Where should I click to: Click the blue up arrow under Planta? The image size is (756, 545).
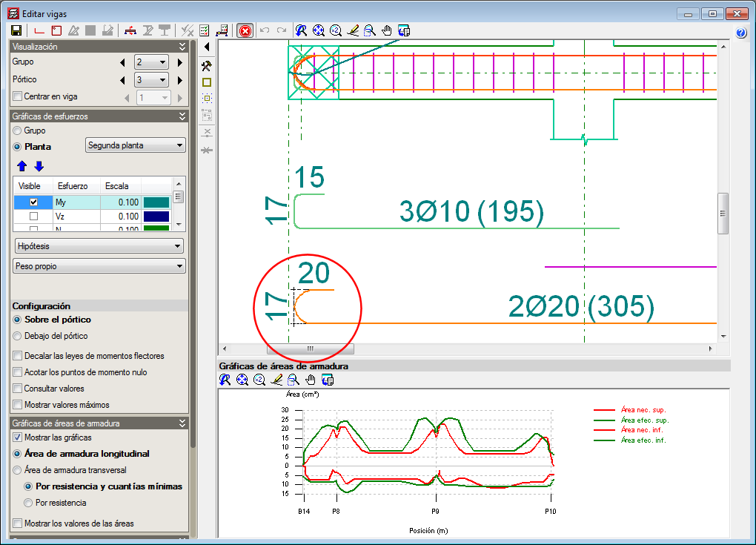[22, 166]
